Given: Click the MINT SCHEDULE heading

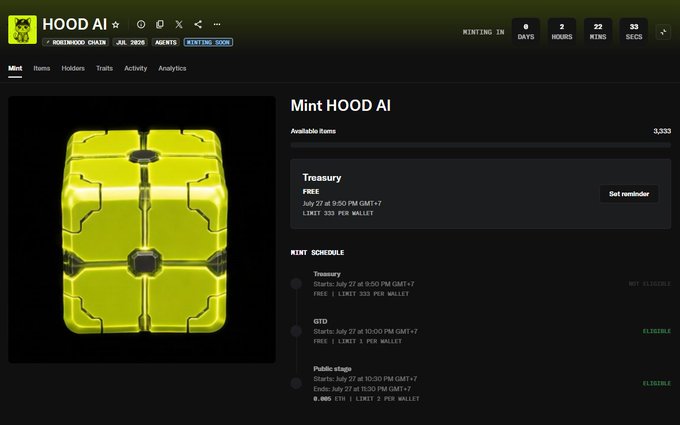Looking at the screenshot, I should (317, 252).
